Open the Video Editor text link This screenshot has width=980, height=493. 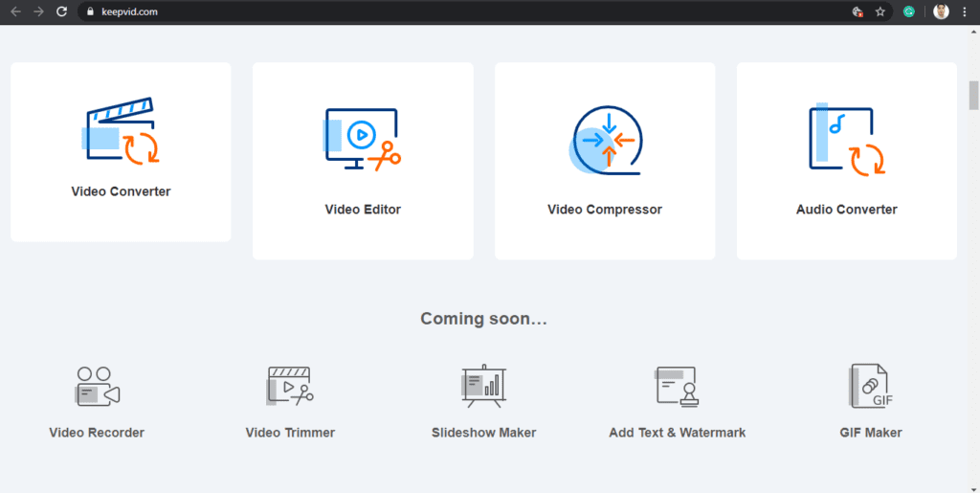pos(363,210)
